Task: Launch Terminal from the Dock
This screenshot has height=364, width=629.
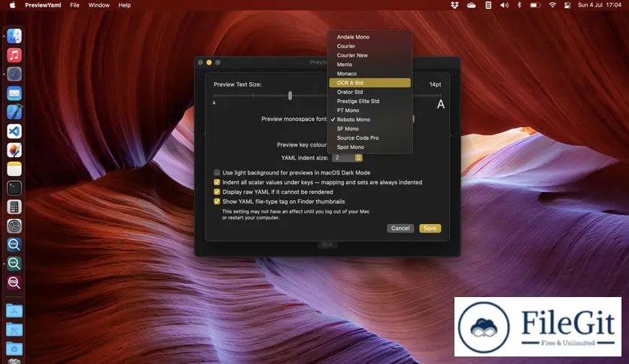Action: [14, 188]
